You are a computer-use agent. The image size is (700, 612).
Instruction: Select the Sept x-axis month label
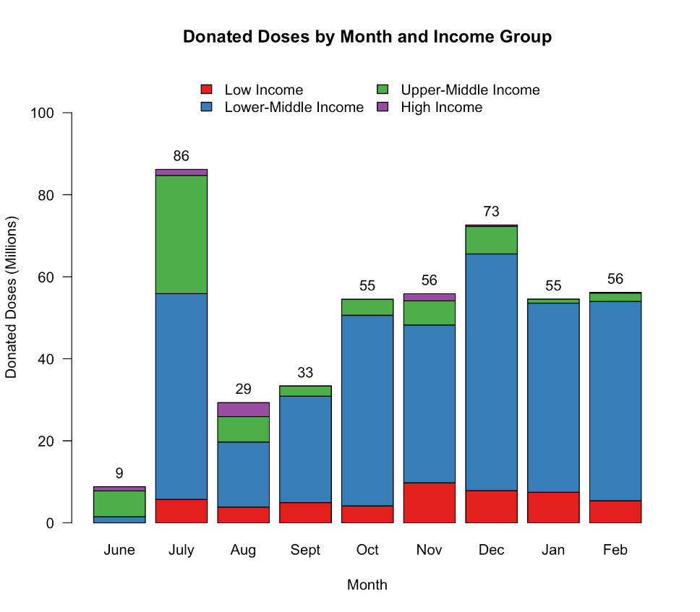tap(305, 551)
